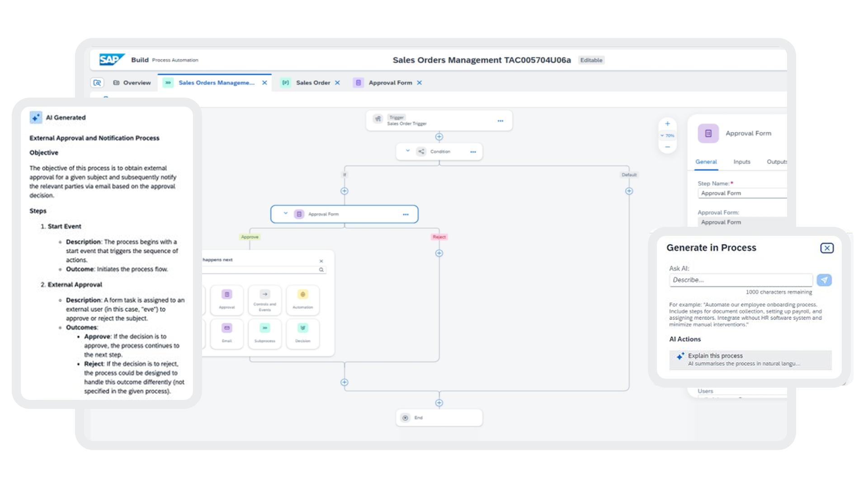Select the Sales Order Trigger node
This screenshot has height=488, width=868.
pyautogui.click(x=439, y=121)
